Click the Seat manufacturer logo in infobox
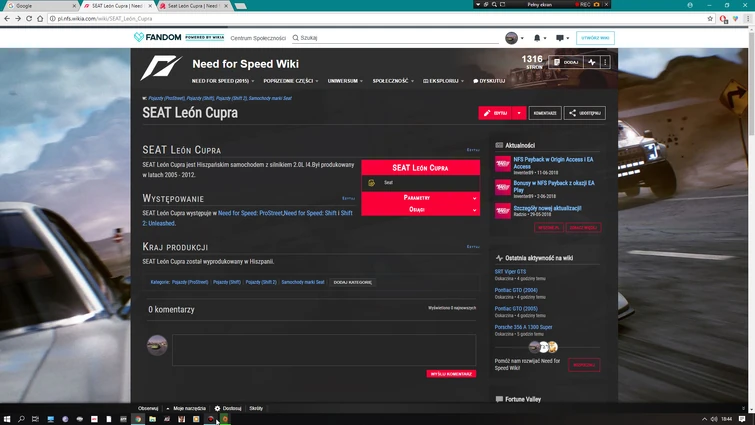Viewport: 755px width, 425px height. tap(371, 183)
